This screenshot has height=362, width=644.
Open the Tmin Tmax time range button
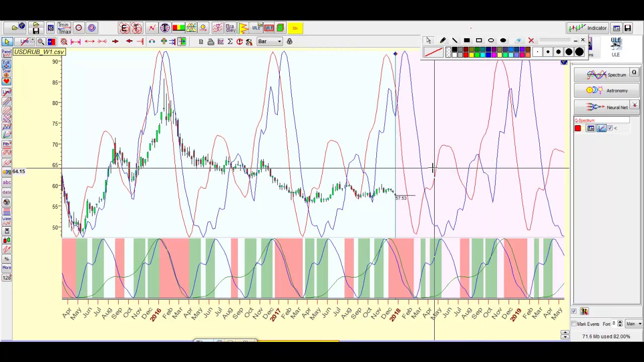click(64, 28)
